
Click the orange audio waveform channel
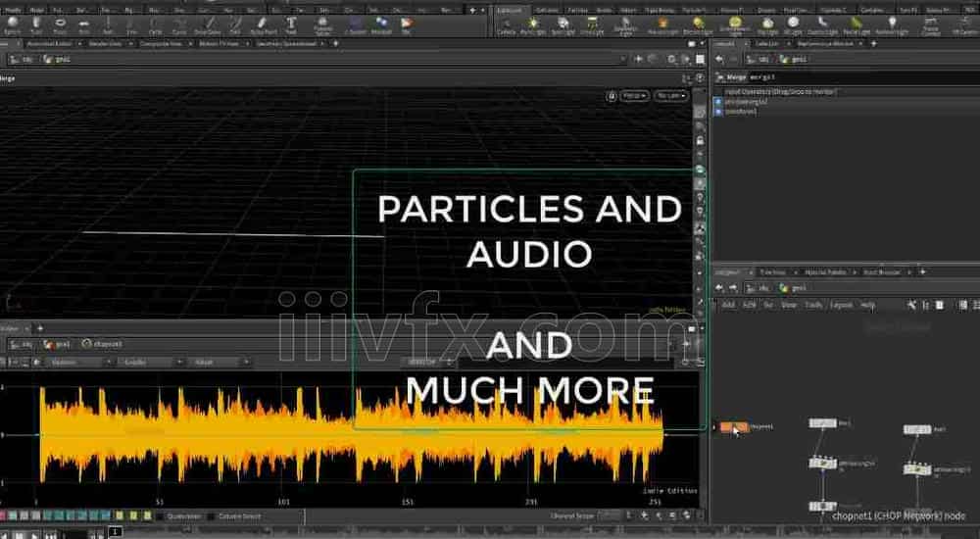(350, 435)
